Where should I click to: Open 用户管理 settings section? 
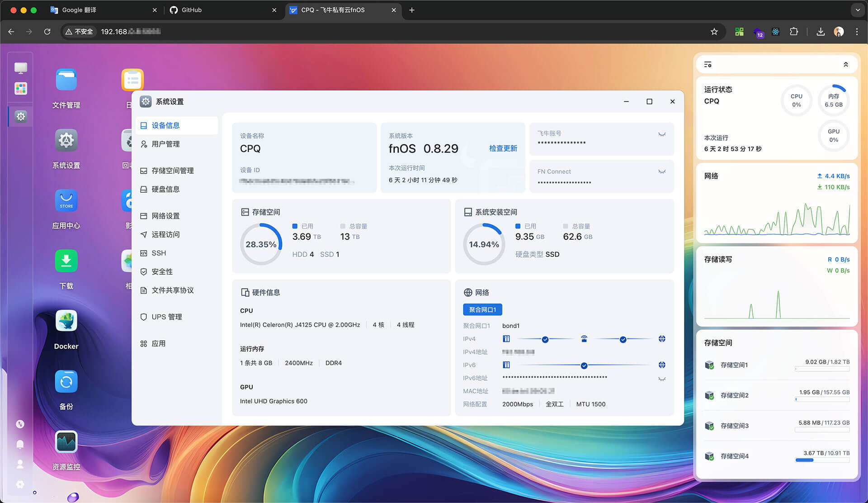coord(177,144)
